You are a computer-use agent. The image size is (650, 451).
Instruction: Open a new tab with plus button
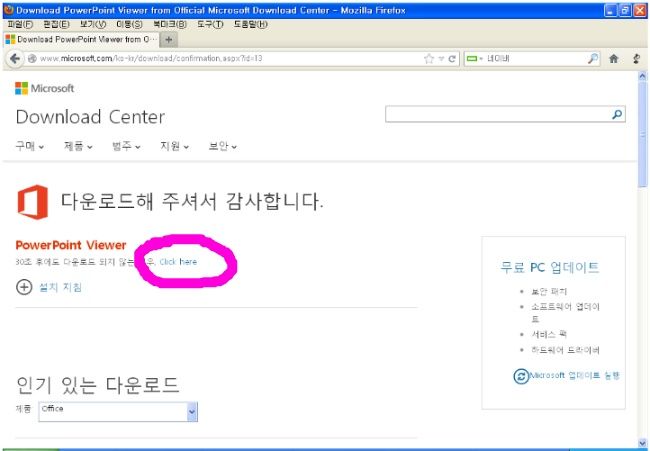pos(168,40)
